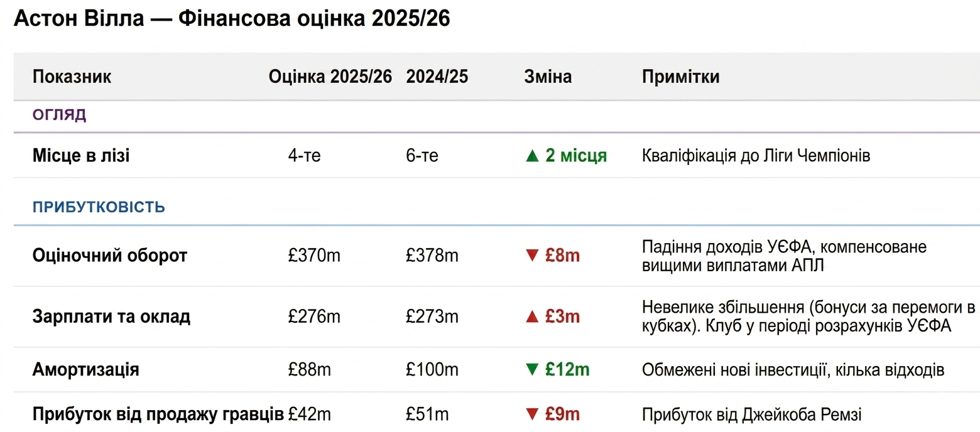Click the Прибуток від продажу гравців label
The image size is (980, 432).
[158, 414]
